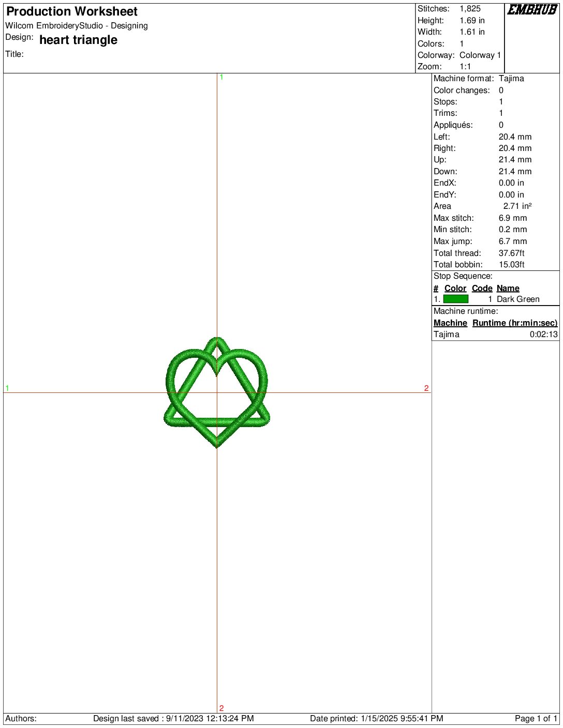The width and height of the screenshot is (563, 728).
Task: Click the width value '1.61 in'
Action: (x=472, y=32)
